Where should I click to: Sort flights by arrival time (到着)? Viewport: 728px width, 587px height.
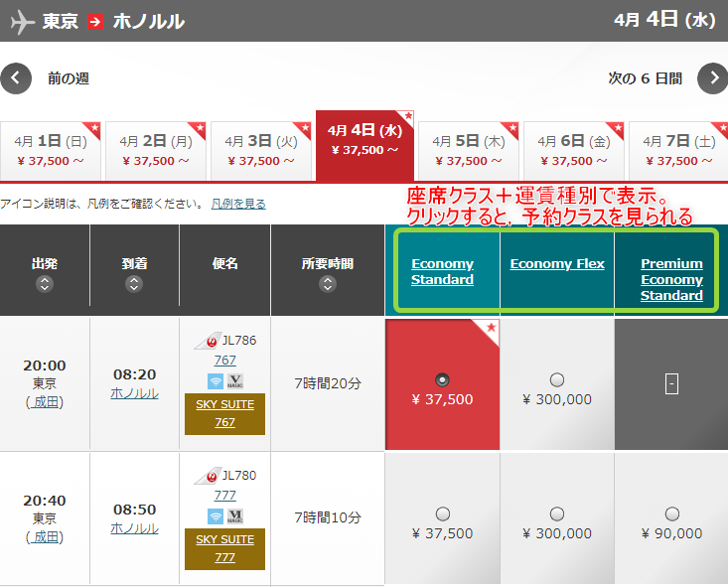pos(134,284)
